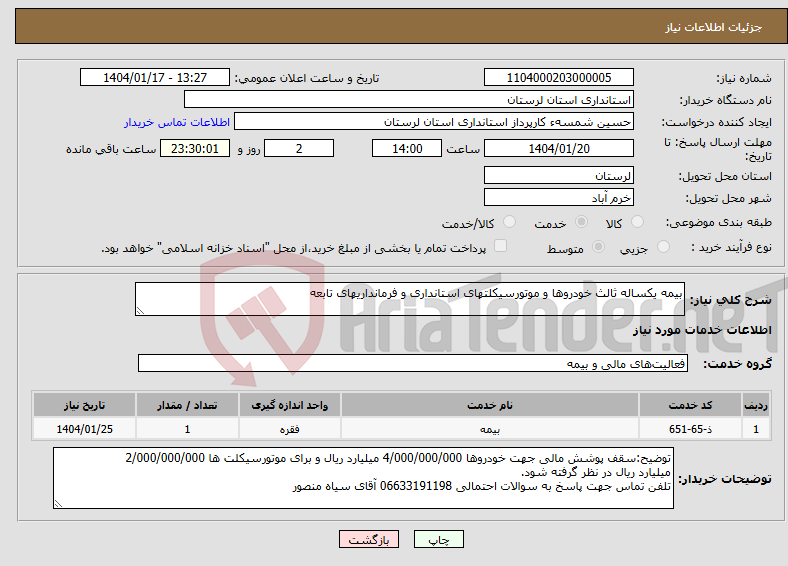Select the کالا/خدمت radio button
Image resolution: width=788 pixels, height=566 pixels.
pos(510,222)
